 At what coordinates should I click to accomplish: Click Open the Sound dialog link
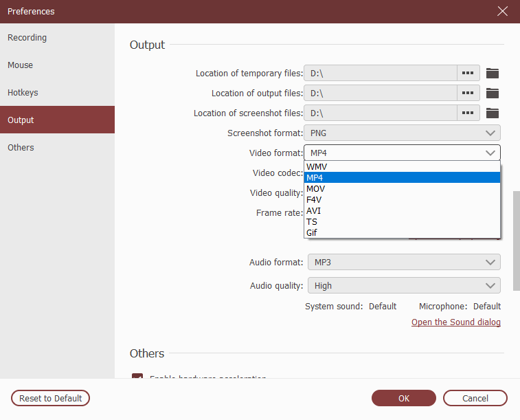[x=456, y=322]
